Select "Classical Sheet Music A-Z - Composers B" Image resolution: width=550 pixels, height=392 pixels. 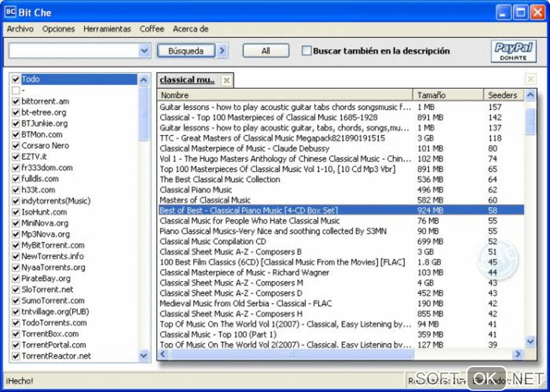click(341, 252)
